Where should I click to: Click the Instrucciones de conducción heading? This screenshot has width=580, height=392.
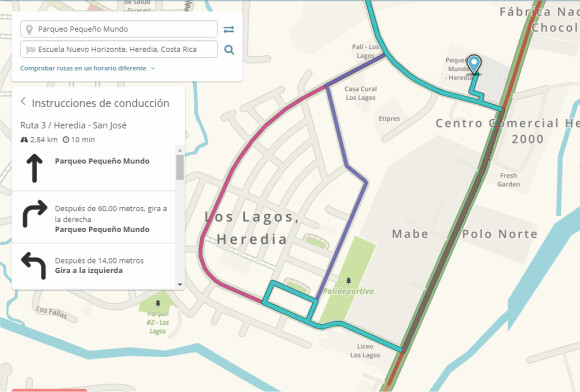pyautogui.click(x=101, y=103)
